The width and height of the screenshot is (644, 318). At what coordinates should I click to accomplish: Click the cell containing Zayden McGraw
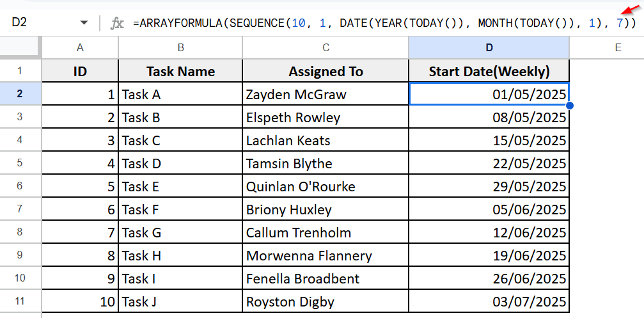click(326, 94)
